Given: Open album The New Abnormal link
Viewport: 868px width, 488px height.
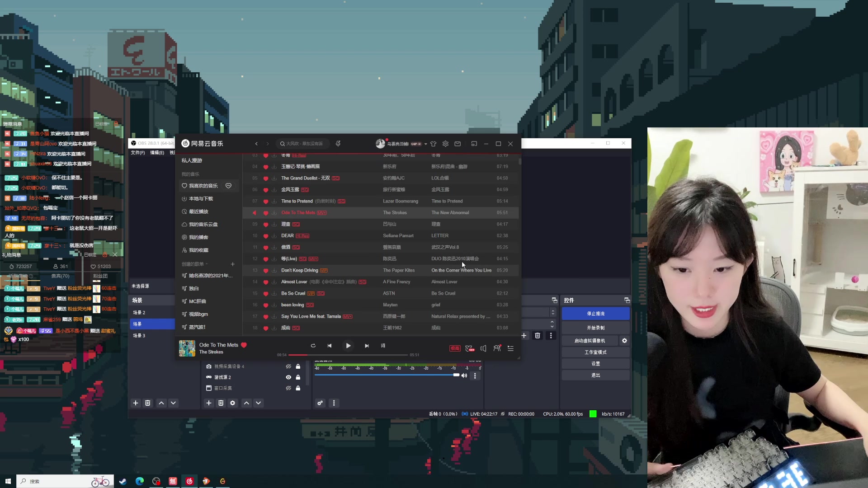Looking at the screenshot, I should pos(450,213).
